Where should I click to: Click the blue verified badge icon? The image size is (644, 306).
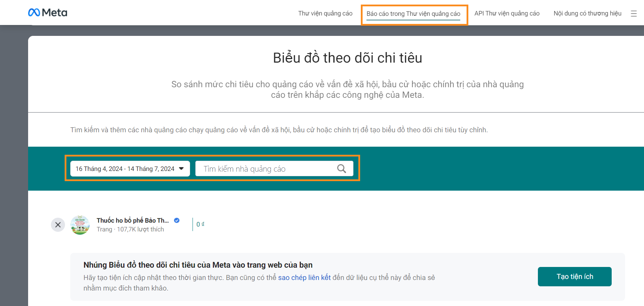[x=177, y=220]
